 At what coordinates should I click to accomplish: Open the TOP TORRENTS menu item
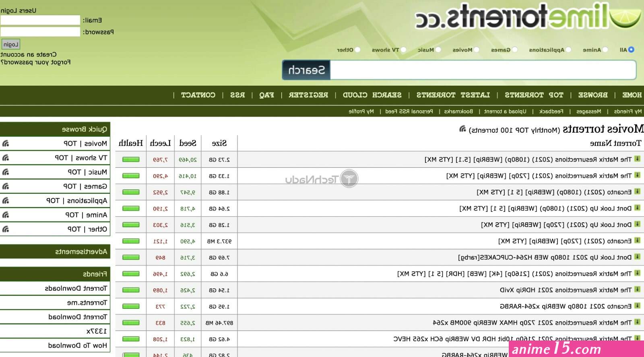[x=534, y=95]
